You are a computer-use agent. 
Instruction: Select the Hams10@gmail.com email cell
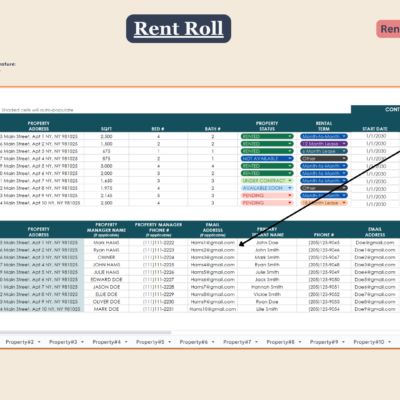pyautogui.click(x=213, y=309)
